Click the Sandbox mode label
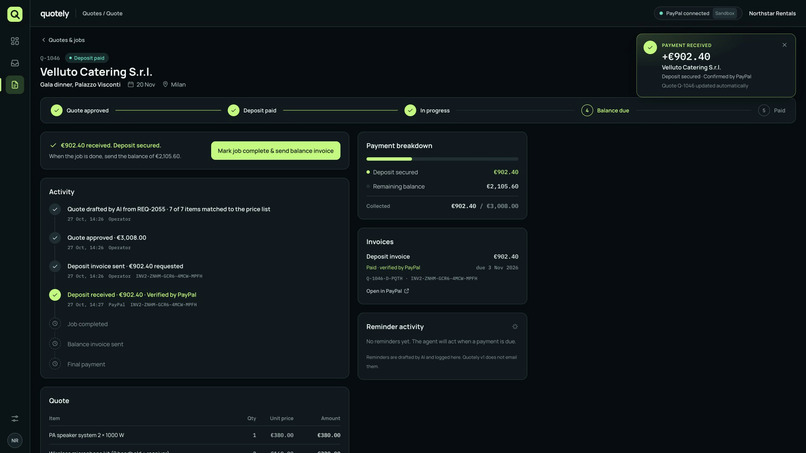 725,13
